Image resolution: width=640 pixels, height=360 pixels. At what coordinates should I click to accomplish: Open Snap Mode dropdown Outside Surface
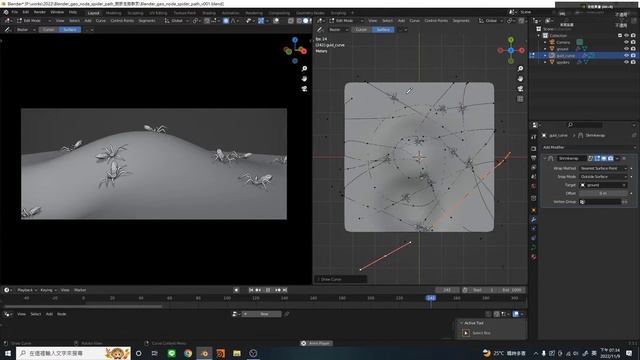coord(603,177)
